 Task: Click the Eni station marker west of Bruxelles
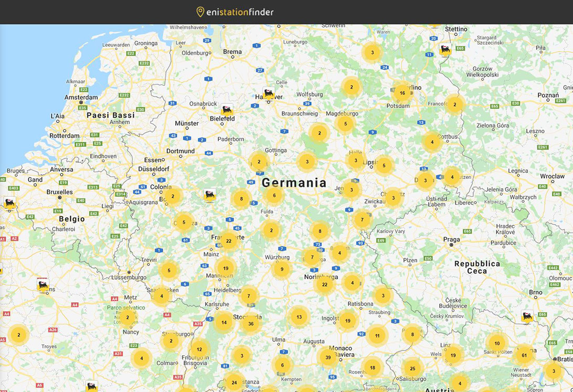(x=9, y=203)
